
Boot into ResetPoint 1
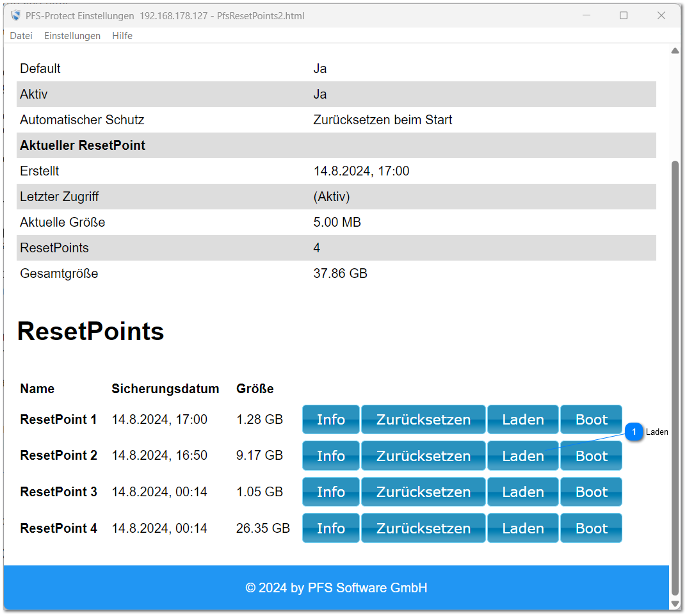[x=591, y=419]
